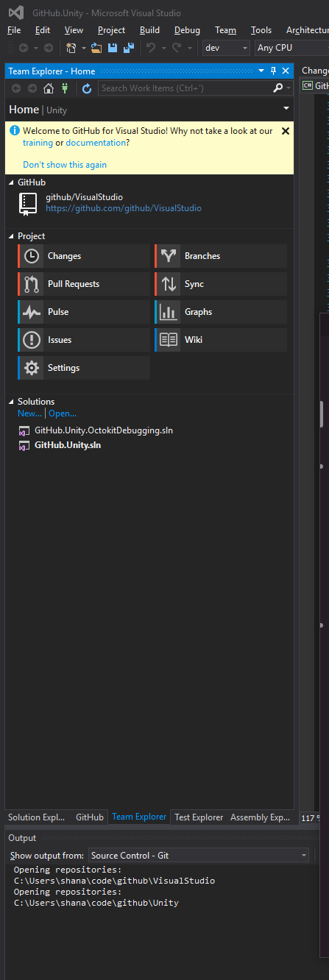
Task: Collapse the Project section
Action: coord(11,236)
